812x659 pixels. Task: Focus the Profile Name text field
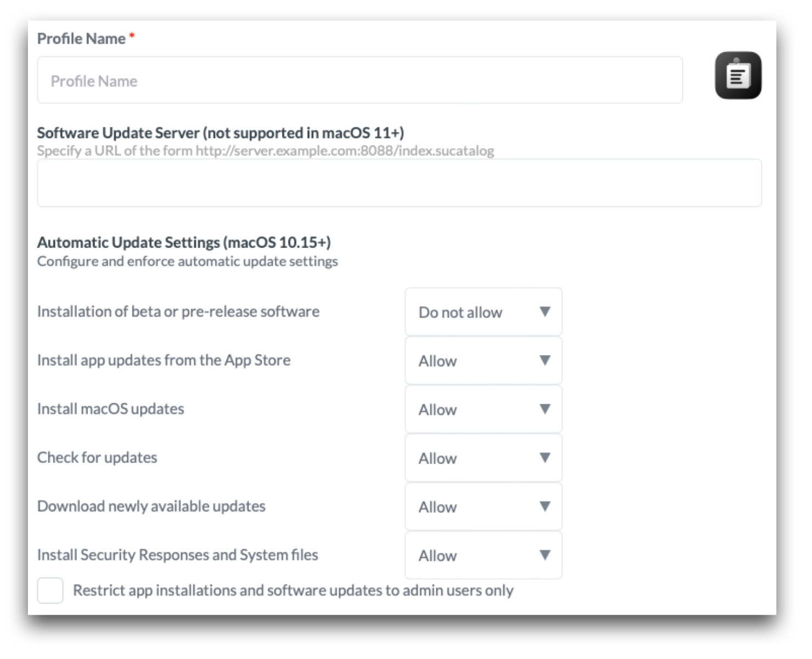359,81
